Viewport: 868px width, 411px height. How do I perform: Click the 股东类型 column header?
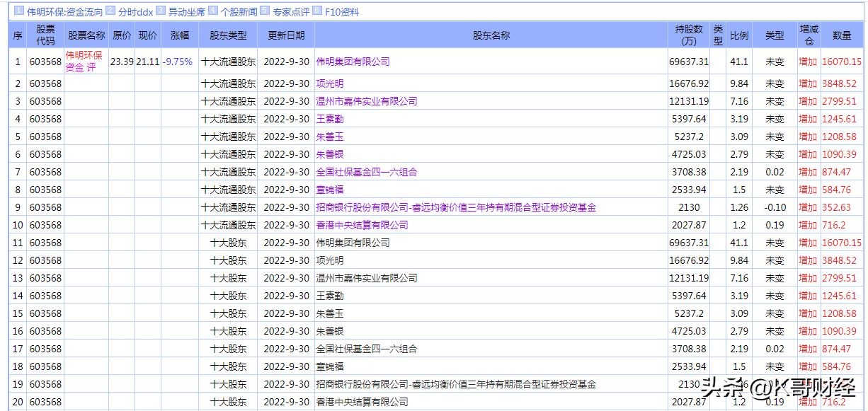pos(228,35)
